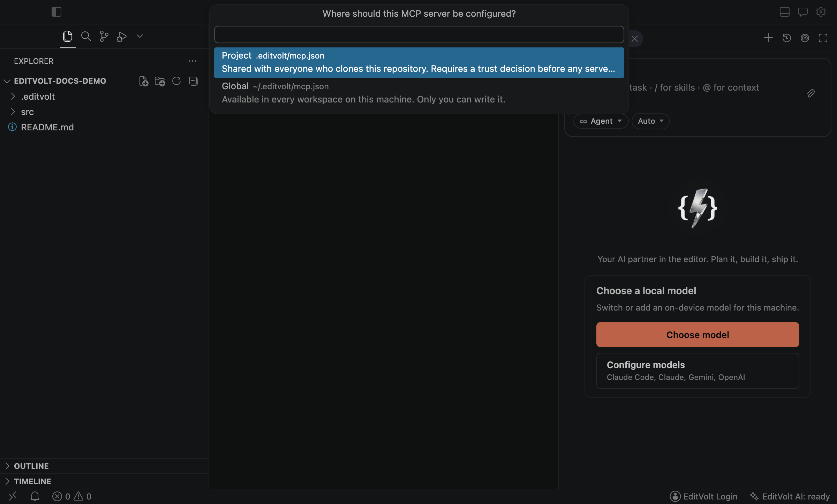The image size is (837, 504).
Task: Open README.md file
Action: (x=47, y=127)
